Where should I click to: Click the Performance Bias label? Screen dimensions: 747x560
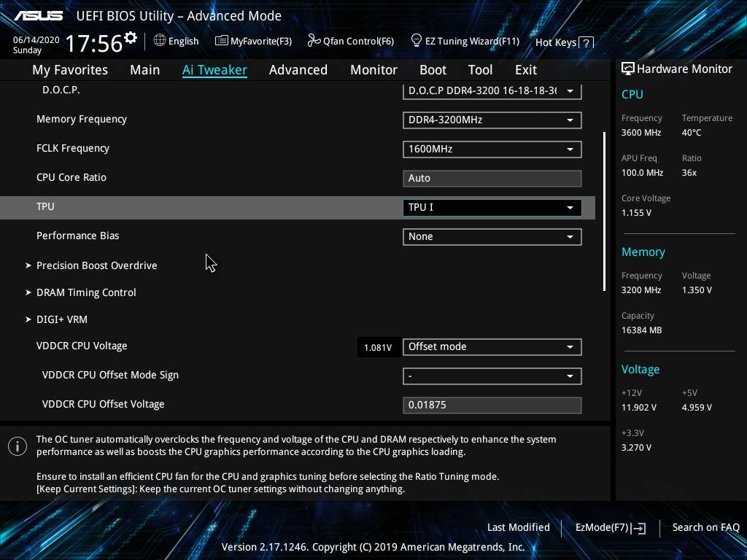point(77,236)
